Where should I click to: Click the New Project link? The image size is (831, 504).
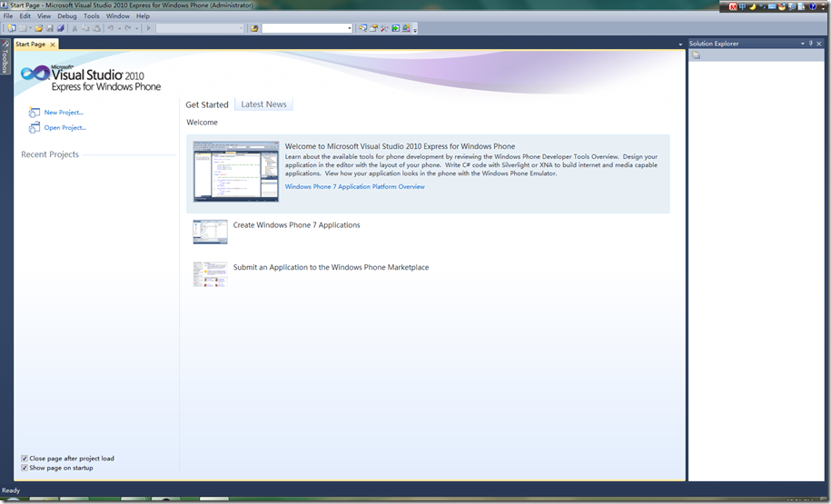point(64,113)
